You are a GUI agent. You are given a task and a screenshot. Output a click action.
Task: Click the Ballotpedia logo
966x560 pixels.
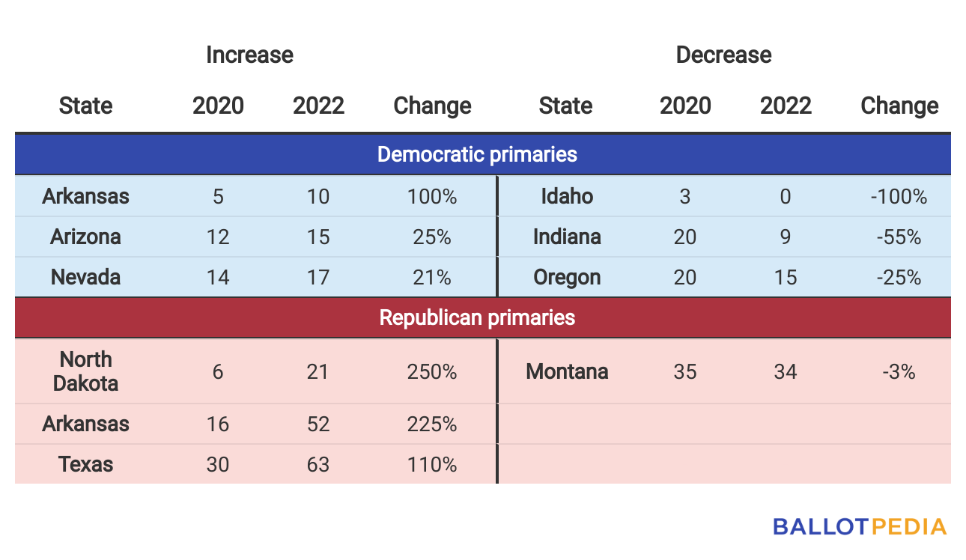coord(860,526)
